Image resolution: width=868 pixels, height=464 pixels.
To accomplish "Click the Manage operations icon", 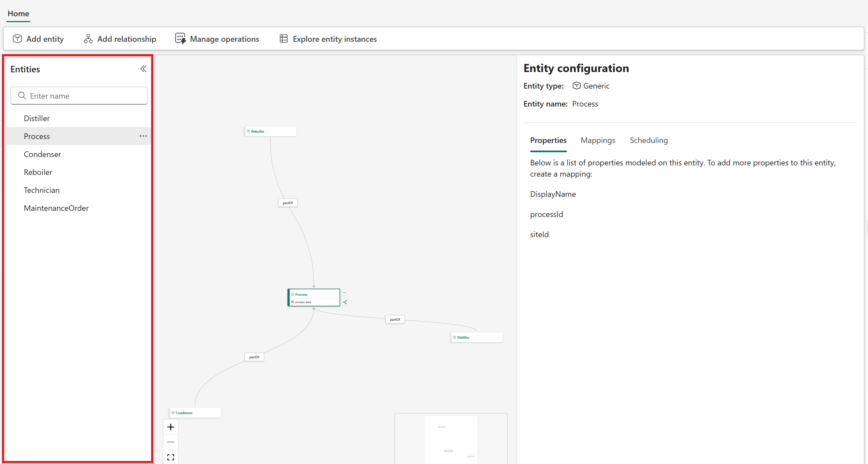I will (x=180, y=39).
